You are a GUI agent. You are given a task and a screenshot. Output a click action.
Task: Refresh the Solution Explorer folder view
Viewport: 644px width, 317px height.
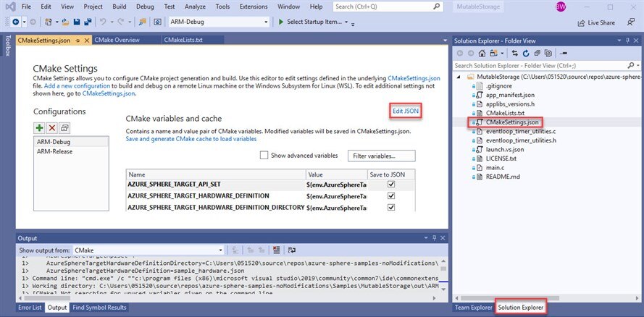526,54
